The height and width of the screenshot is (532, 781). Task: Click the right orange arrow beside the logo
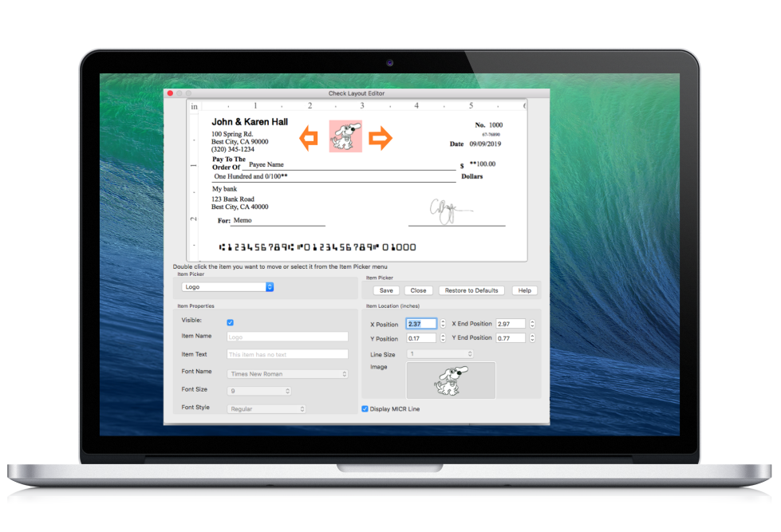pyautogui.click(x=381, y=138)
